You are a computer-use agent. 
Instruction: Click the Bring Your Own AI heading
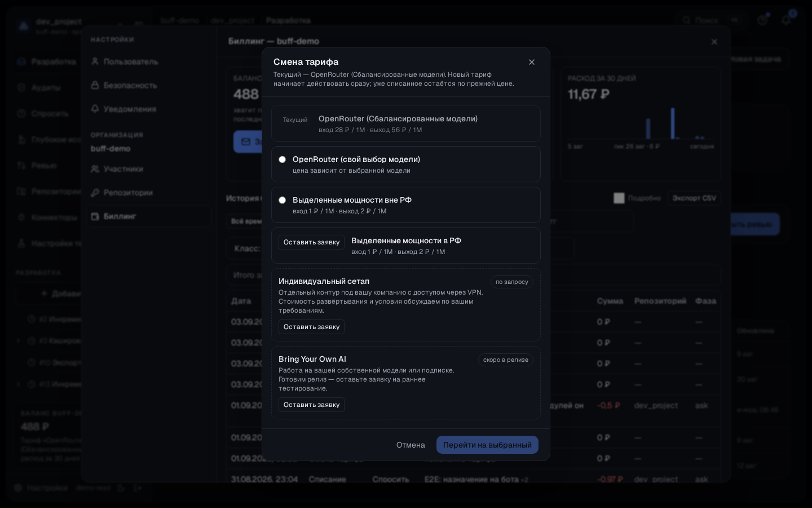(312, 359)
